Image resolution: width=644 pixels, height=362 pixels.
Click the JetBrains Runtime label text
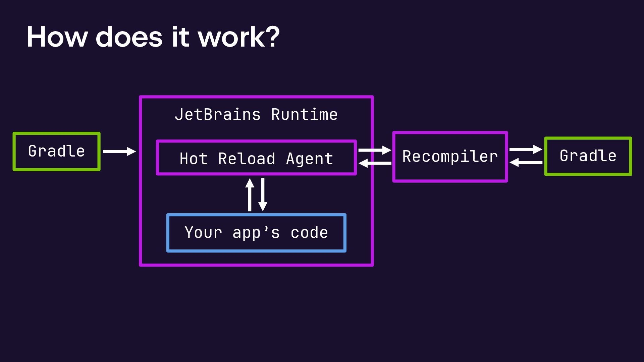coord(256,115)
